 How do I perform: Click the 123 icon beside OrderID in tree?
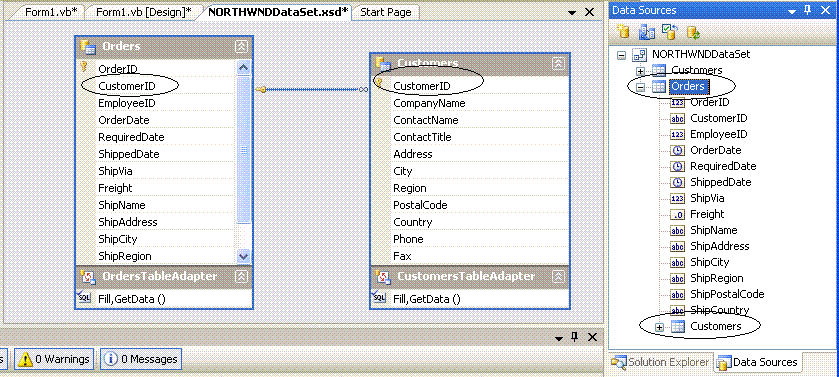pyautogui.click(x=677, y=102)
